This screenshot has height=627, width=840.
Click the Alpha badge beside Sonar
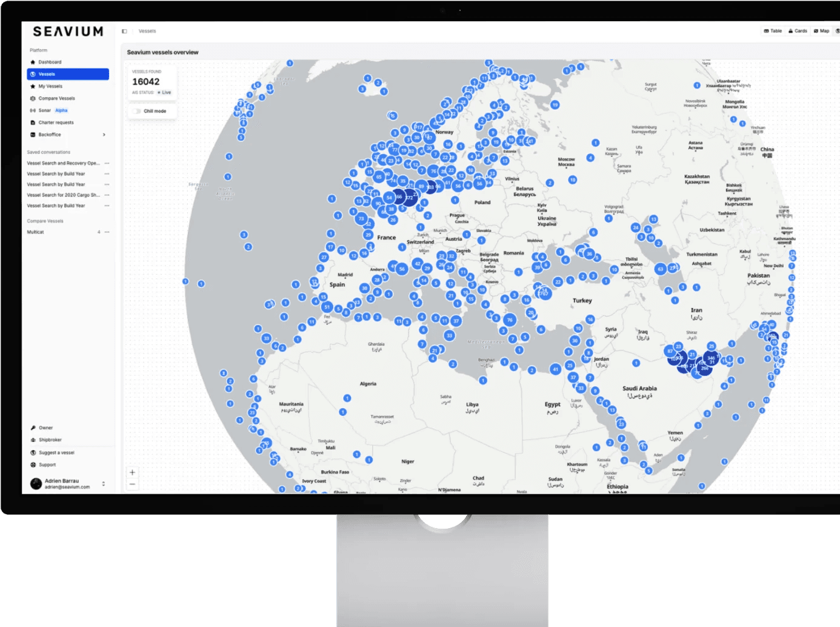tap(61, 110)
